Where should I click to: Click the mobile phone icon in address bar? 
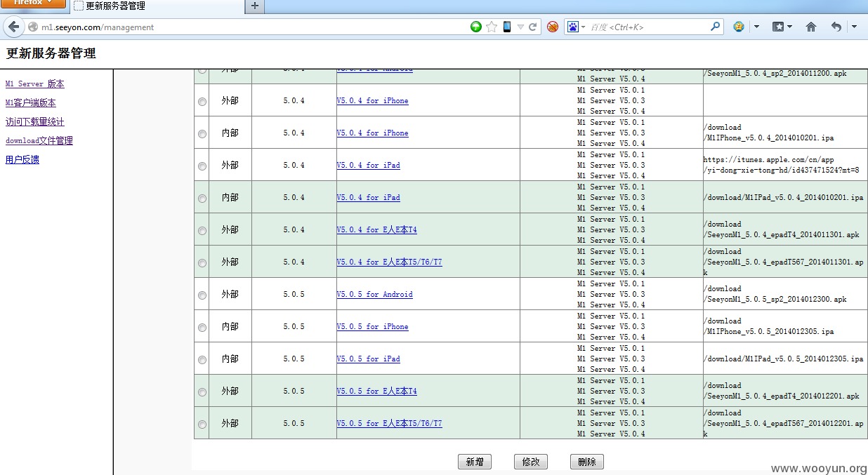pyautogui.click(x=506, y=27)
